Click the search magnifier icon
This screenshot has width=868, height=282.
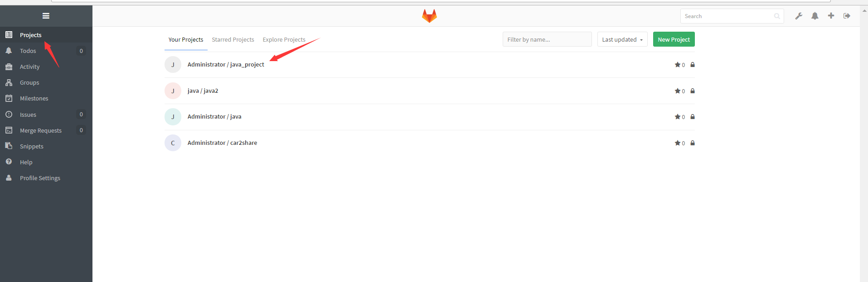tap(777, 16)
